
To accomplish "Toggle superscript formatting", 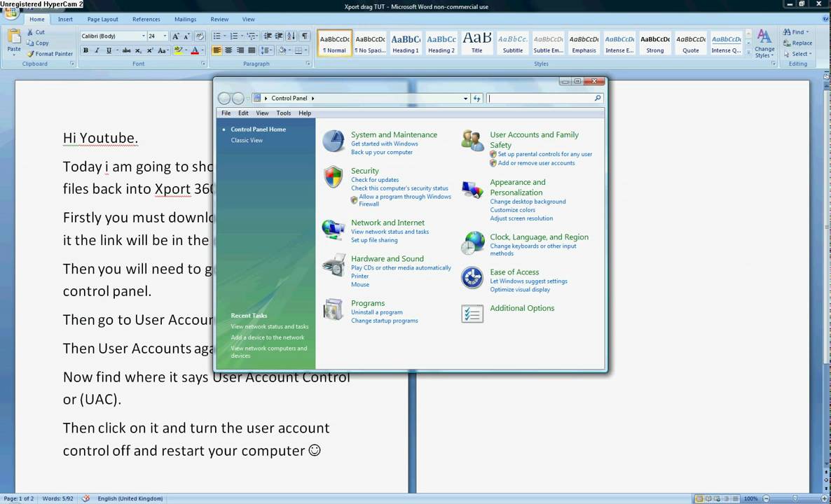I will (149, 50).
